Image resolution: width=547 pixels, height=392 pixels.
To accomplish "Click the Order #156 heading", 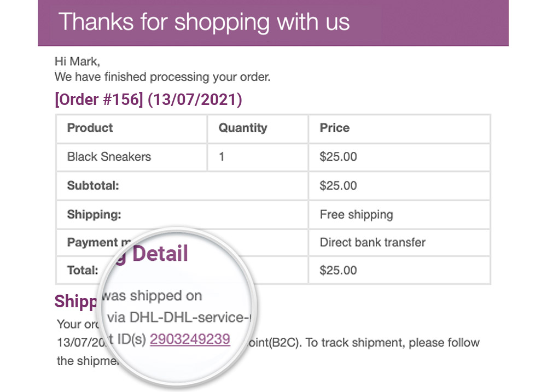I will click(148, 100).
